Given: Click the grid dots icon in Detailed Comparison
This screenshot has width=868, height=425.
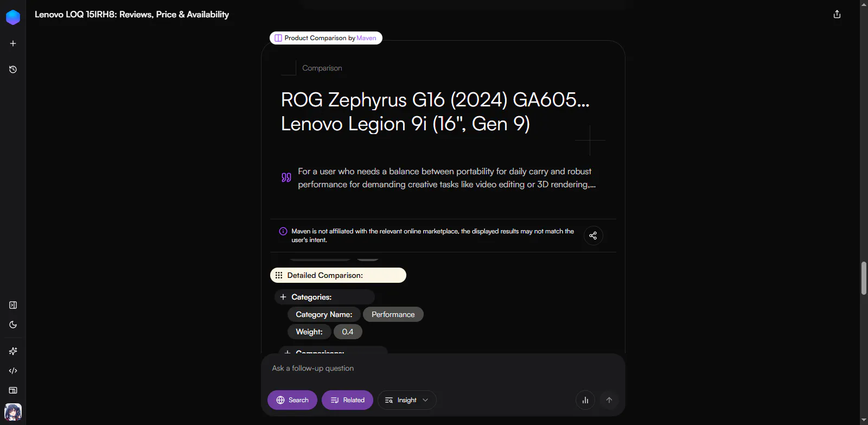Looking at the screenshot, I should (279, 275).
